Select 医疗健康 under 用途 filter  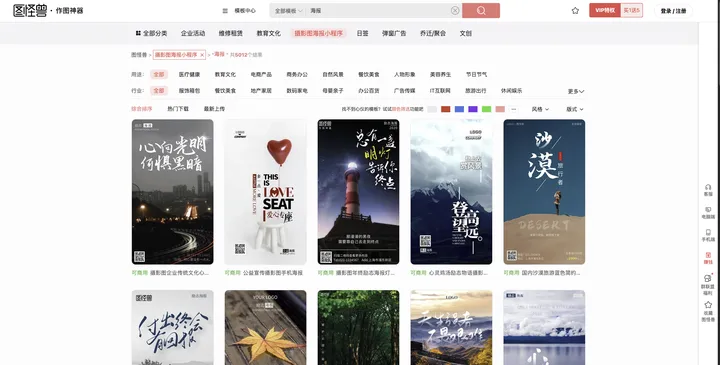(189, 74)
